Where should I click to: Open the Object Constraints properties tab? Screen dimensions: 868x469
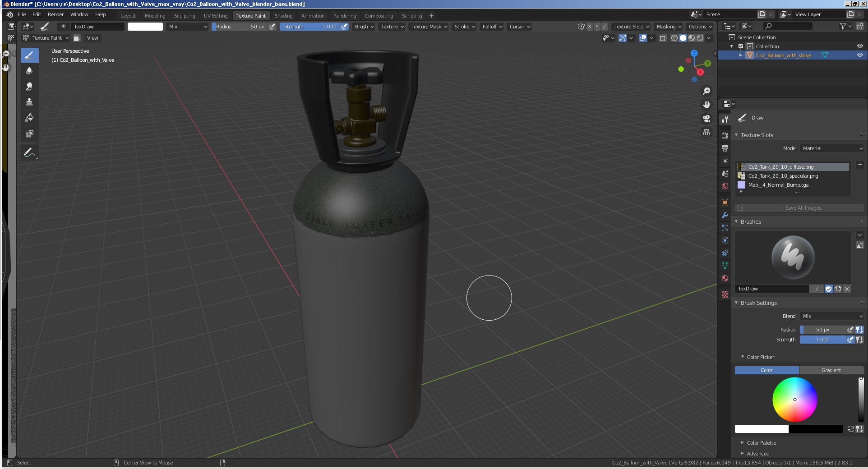725,253
